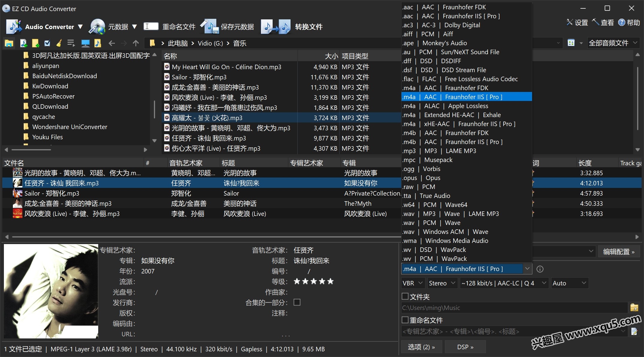
Task: Pick .wma Windows Media Audio format
Action: 466,241
